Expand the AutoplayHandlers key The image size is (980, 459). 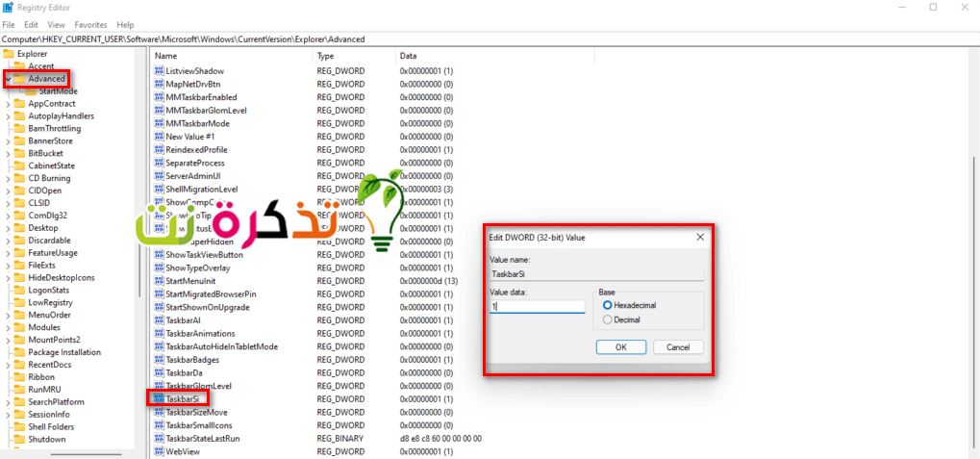tap(8, 116)
